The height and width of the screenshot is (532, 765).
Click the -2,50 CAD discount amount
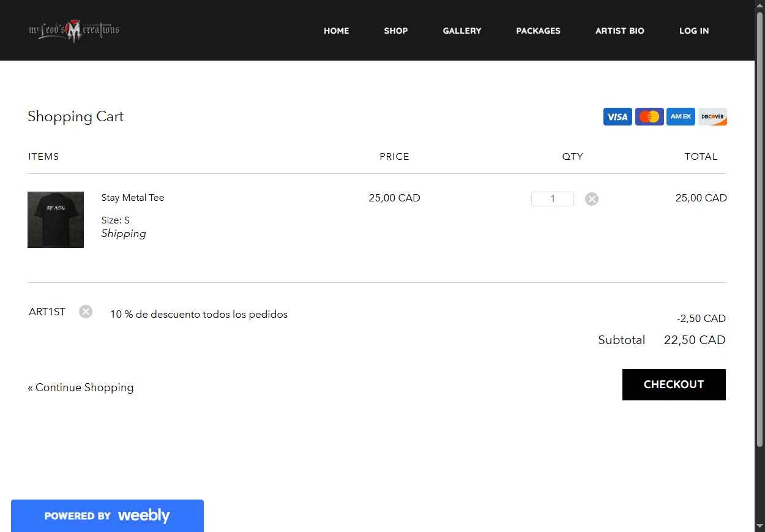pos(701,318)
